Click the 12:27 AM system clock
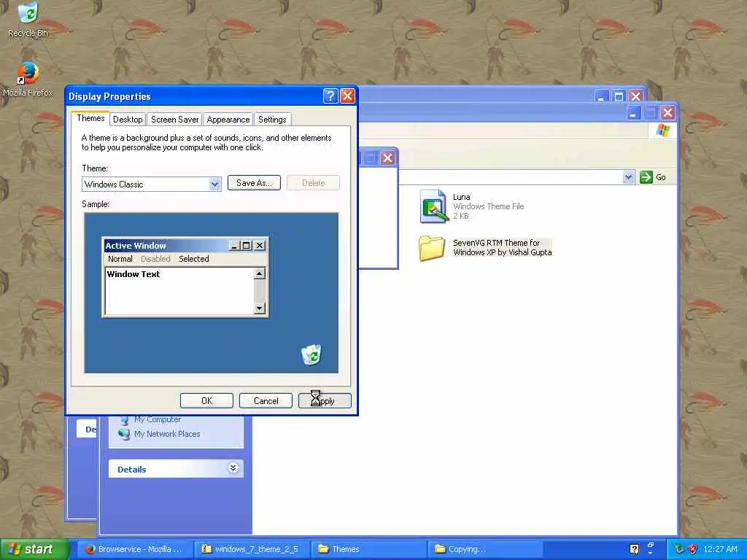This screenshot has width=747, height=560. [x=720, y=549]
